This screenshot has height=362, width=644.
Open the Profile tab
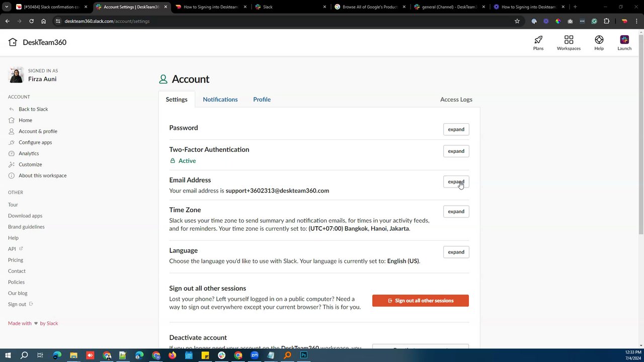(262, 100)
